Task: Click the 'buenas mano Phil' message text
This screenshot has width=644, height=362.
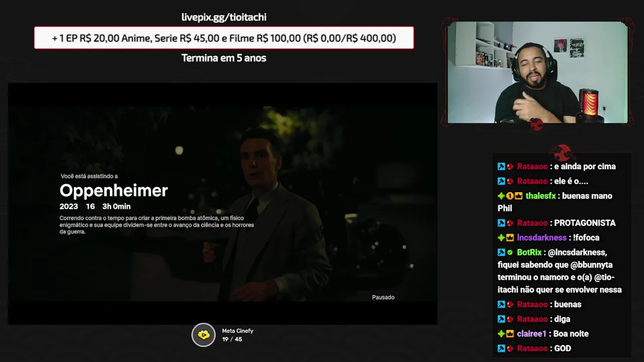Action: tap(555, 202)
